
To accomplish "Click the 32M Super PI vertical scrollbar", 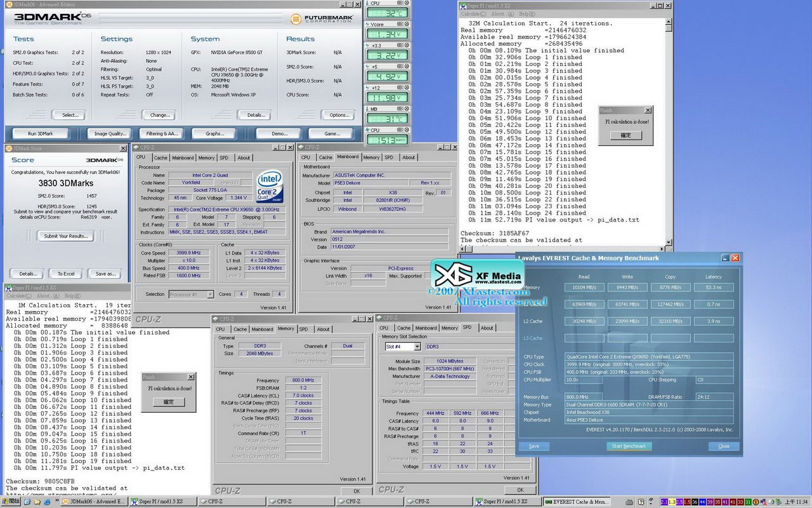I will pos(669,131).
